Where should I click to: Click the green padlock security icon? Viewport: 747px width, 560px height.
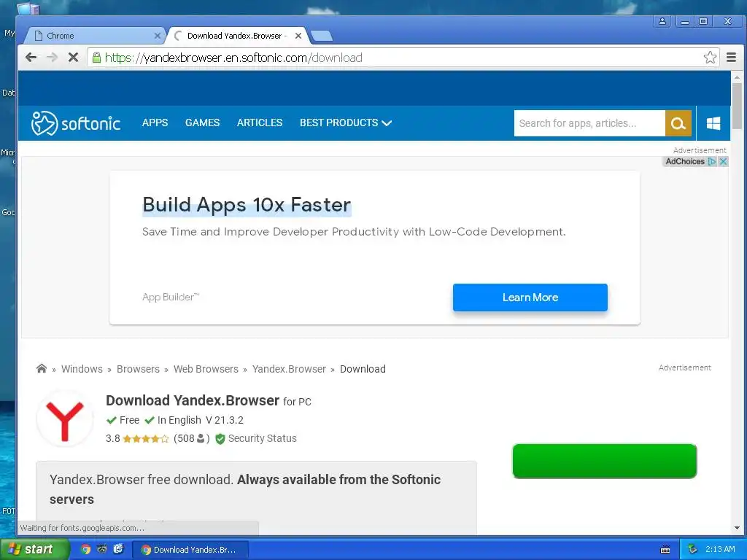point(96,58)
